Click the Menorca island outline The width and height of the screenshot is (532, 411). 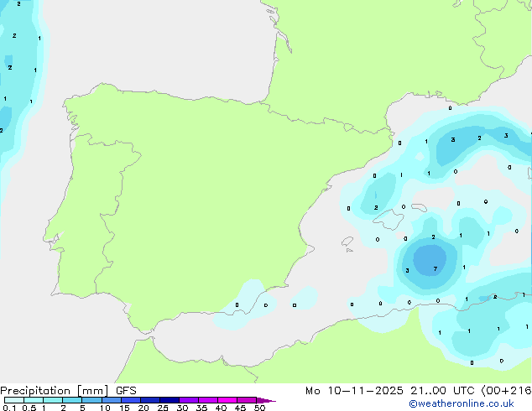pos(420,207)
